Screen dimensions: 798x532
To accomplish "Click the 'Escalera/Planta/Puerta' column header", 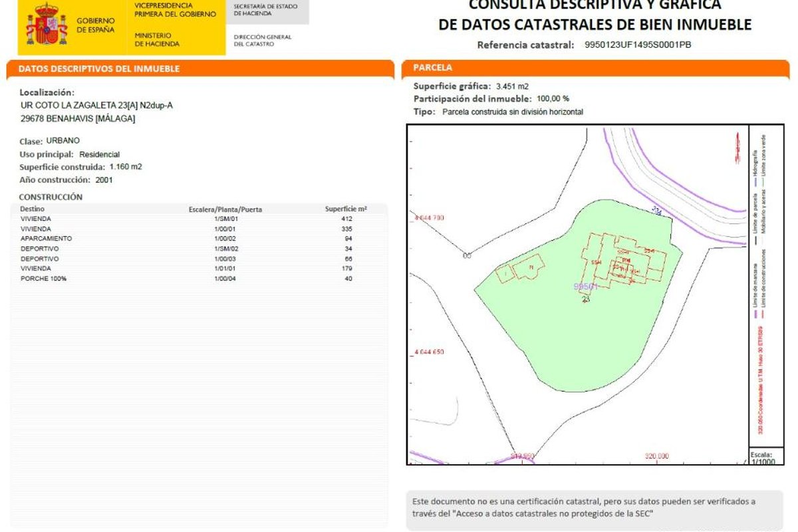I will click(x=225, y=209).
